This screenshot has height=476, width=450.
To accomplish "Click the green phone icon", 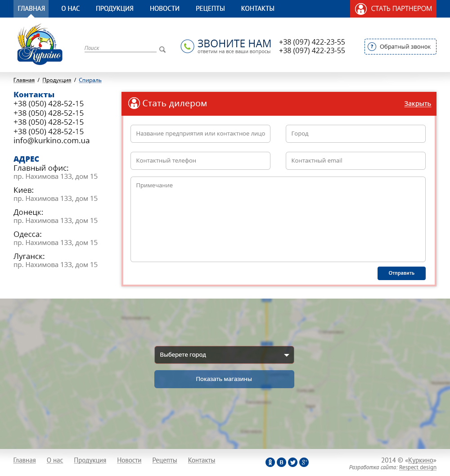I will 187,46.
